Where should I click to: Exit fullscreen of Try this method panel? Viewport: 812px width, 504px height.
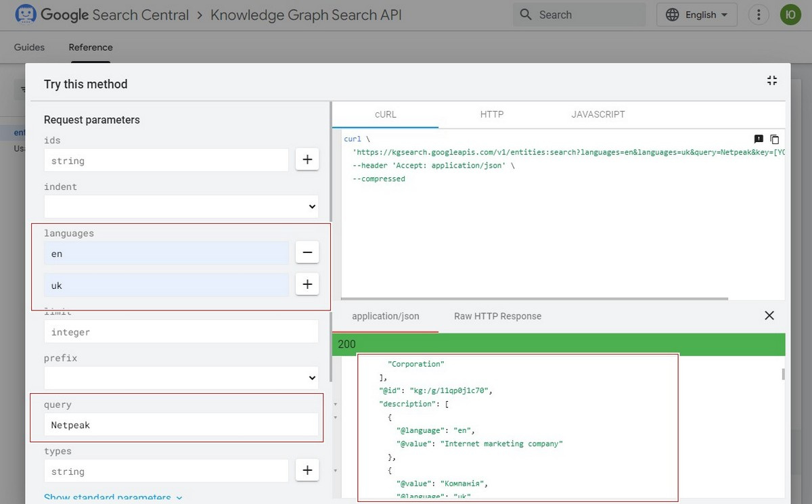click(771, 81)
